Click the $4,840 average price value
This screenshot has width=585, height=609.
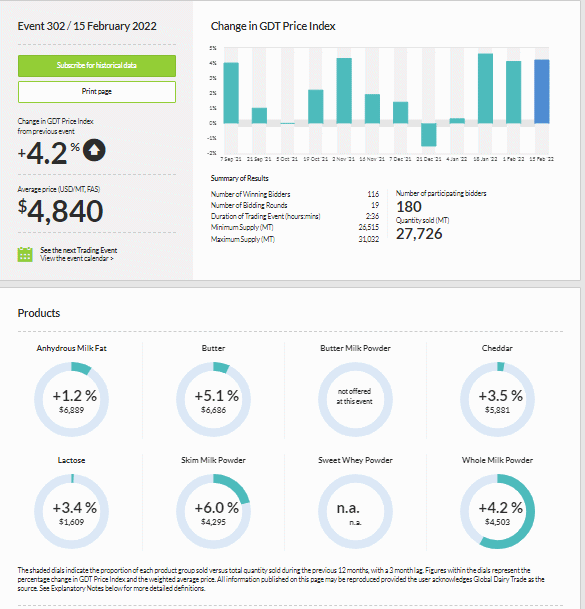61,211
